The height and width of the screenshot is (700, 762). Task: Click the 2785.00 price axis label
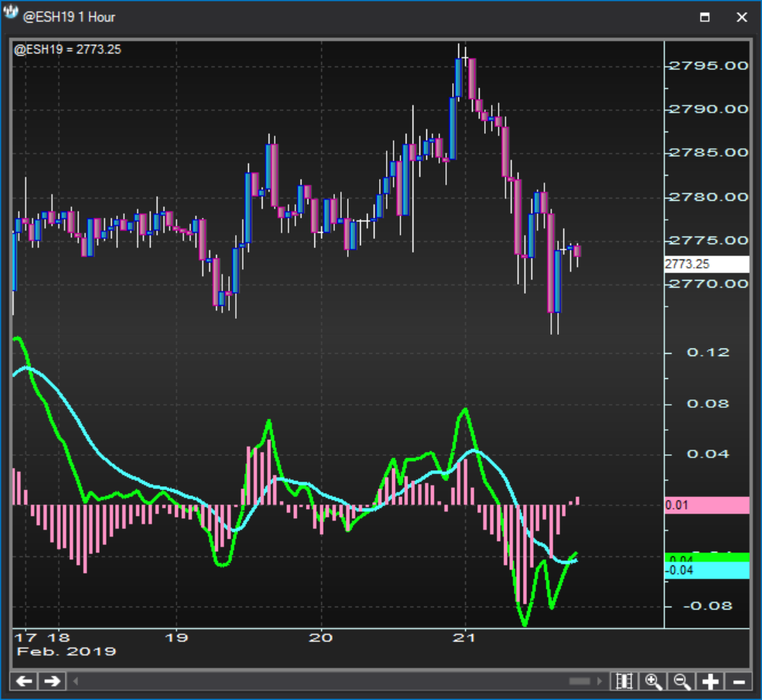[x=709, y=152]
